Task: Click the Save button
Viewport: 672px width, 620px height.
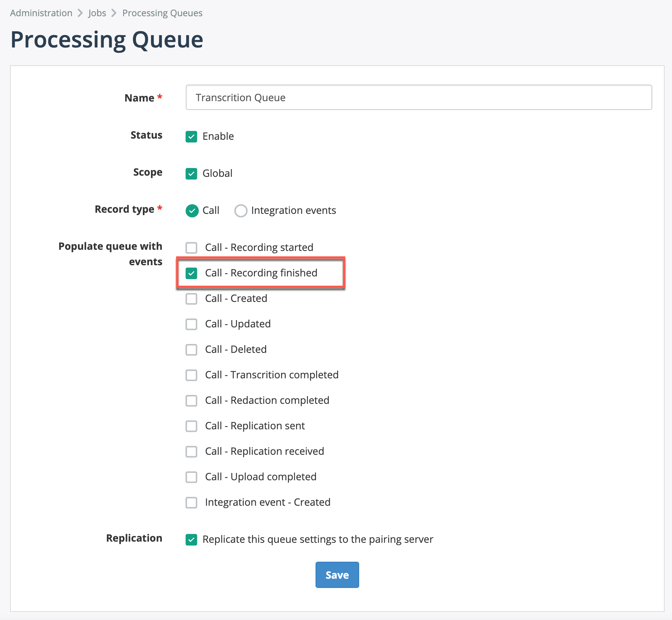Action: [337, 575]
